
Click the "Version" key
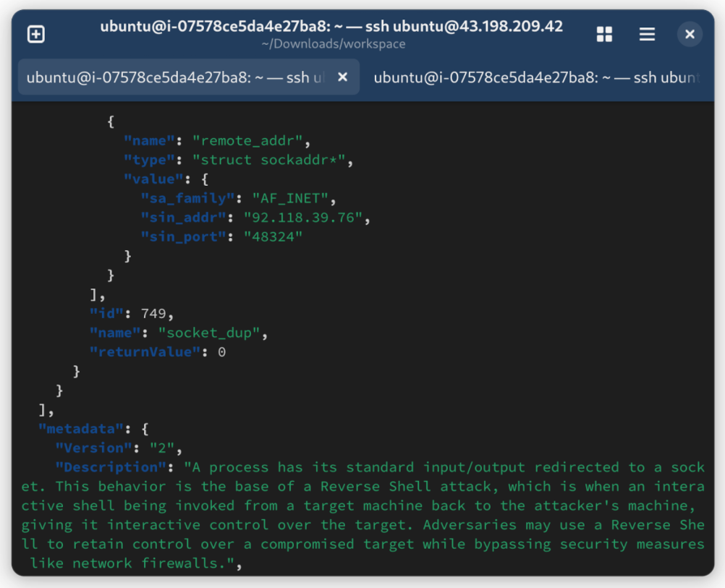94,448
